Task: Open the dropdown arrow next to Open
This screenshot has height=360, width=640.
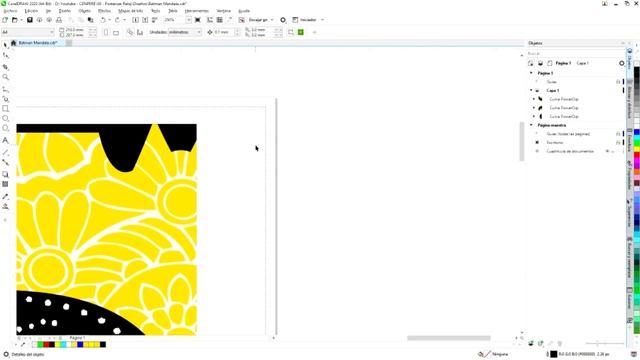Action: (21, 20)
